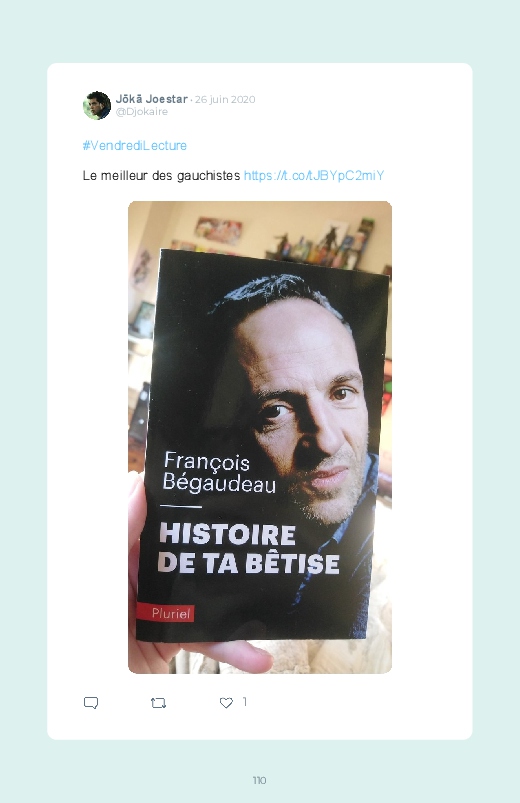Image resolution: width=520 pixels, height=803 pixels.
Task: Open the #VendrediLecture hashtag
Action: point(135,145)
